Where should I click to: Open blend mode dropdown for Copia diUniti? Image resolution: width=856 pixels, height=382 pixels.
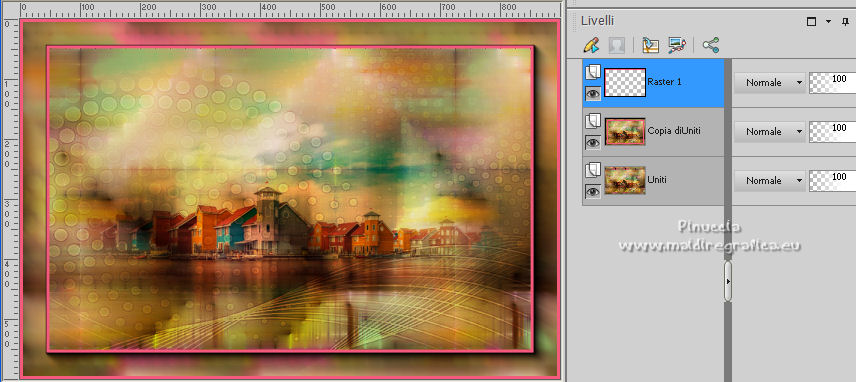[x=770, y=132]
